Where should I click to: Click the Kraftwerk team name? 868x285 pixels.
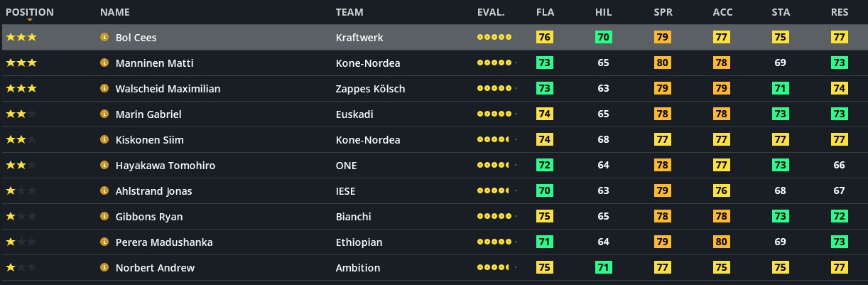coord(359,38)
